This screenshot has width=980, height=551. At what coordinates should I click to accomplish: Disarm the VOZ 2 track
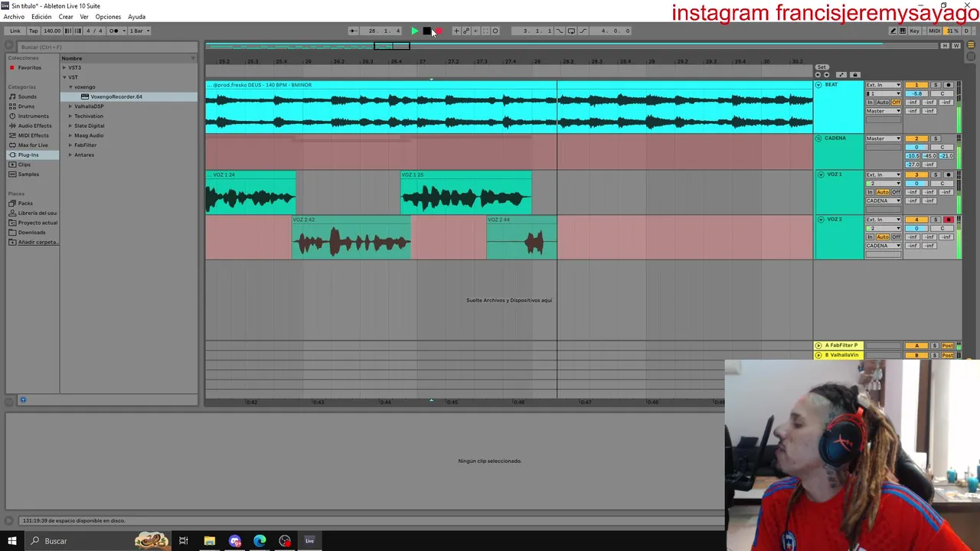coord(949,220)
